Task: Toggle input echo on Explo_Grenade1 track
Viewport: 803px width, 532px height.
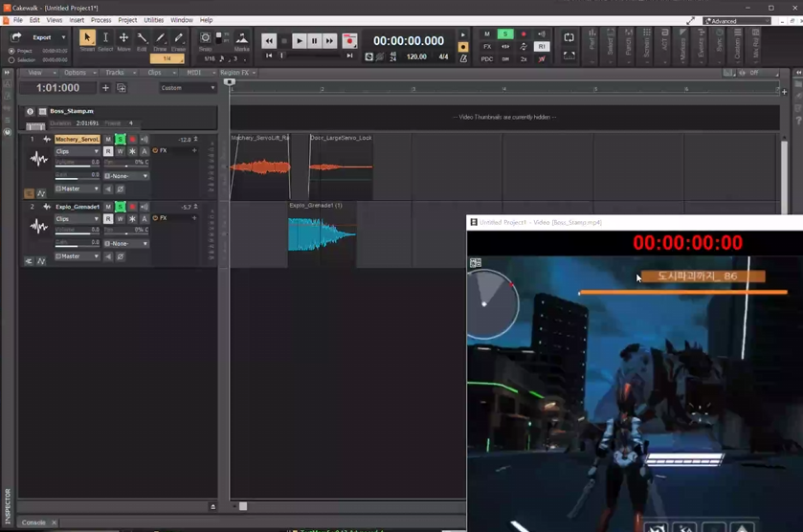Action: tap(145, 207)
